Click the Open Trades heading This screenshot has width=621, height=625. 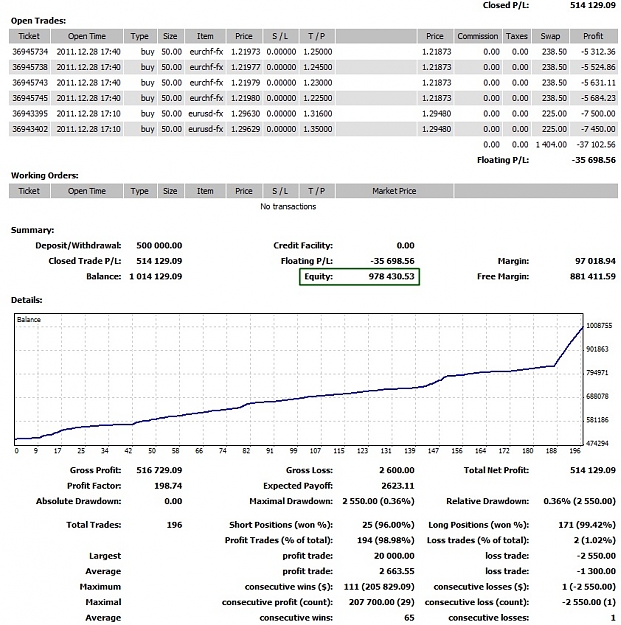click(38, 21)
